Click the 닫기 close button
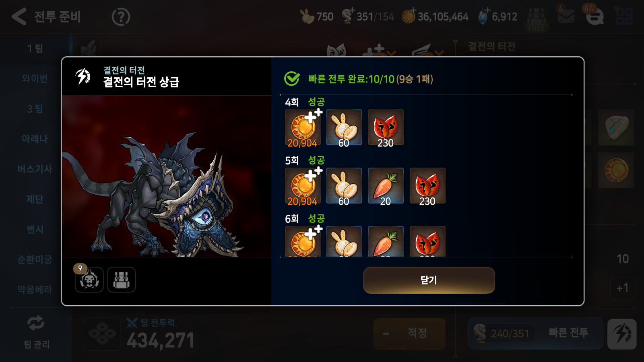Image resolution: width=644 pixels, height=362 pixels. [x=429, y=280]
